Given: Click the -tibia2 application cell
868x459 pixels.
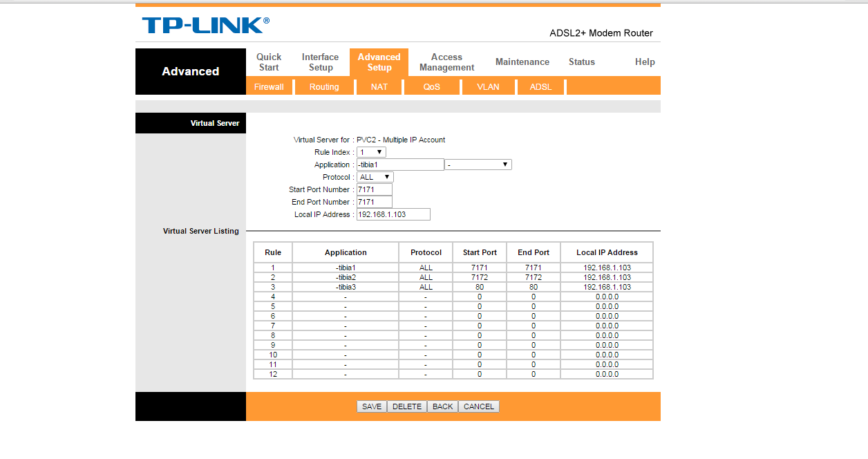Looking at the screenshot, I should point(346,277).
